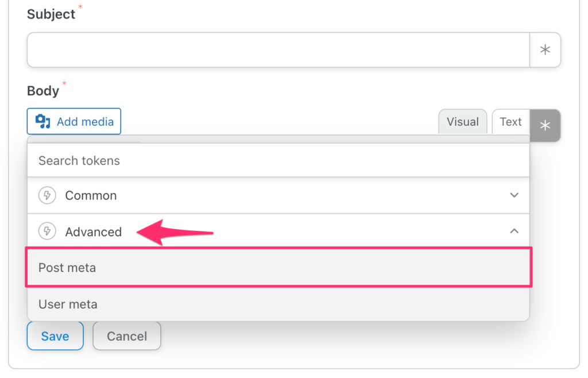This screenshot has height=378, width=588.
Task: Click the Subject field label
Action: (51, 14)
